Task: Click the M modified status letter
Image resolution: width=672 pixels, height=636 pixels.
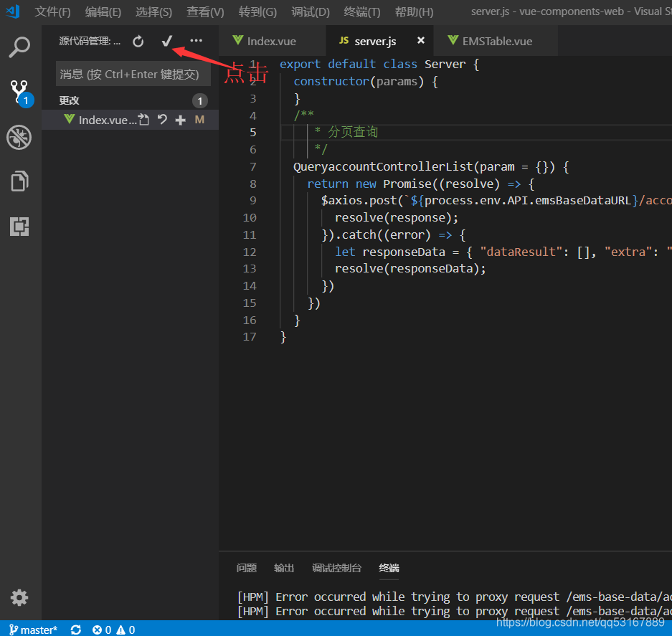Action: click(199, 120)
